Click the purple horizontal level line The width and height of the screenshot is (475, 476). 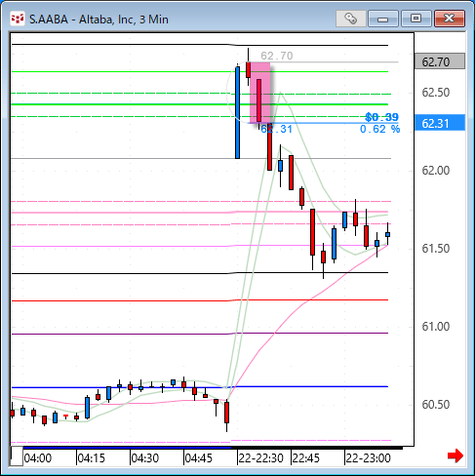pyautogui.click(x=200, y=334)
